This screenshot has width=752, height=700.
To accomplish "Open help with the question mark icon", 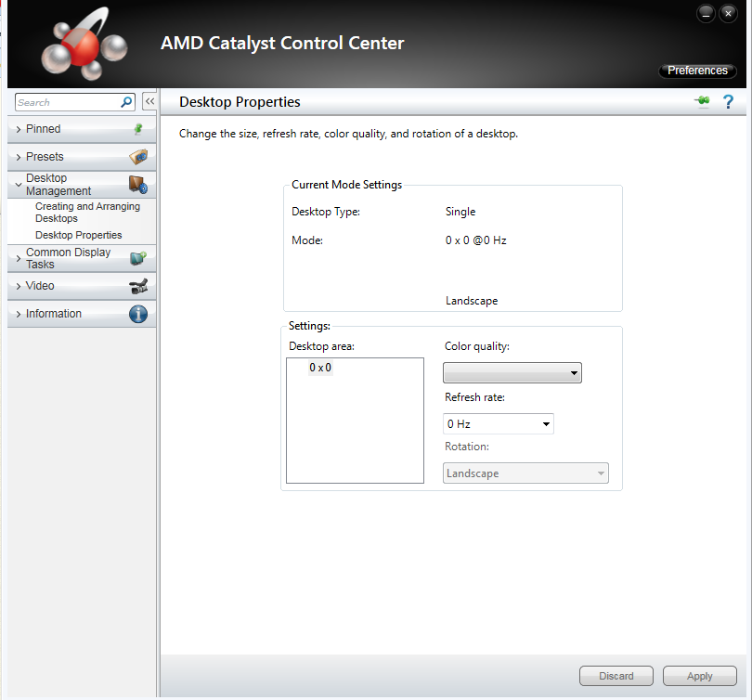I will click(728, 101).
